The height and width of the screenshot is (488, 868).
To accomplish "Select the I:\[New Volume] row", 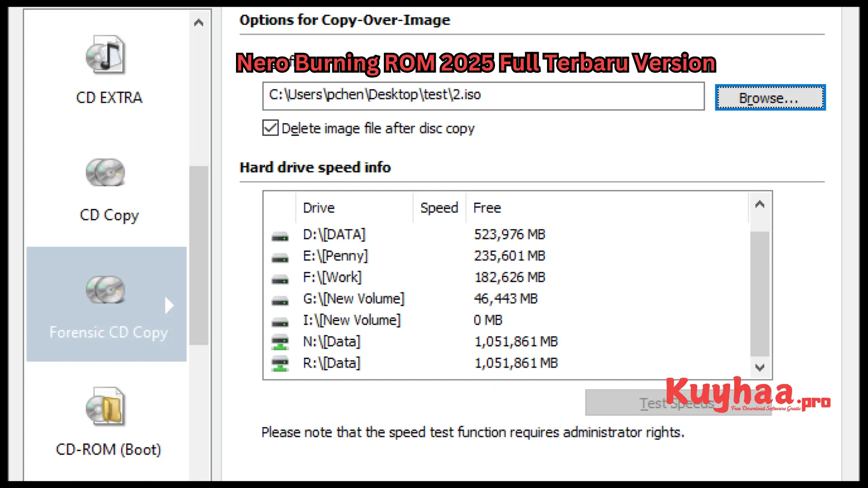I will (506, 320).
